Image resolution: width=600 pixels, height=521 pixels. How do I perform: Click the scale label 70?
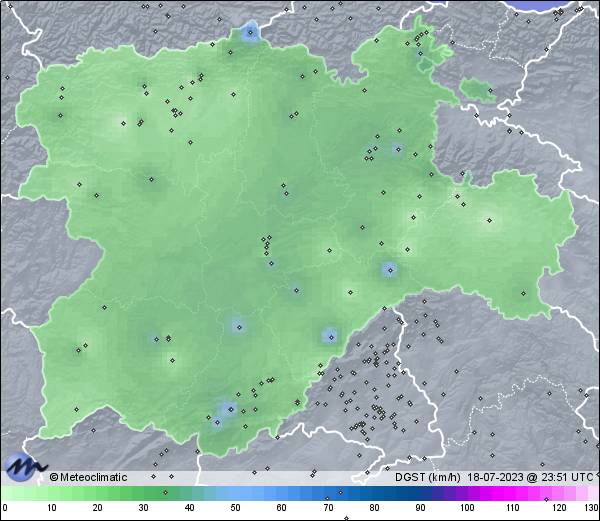pyautogui.click(x=328, y=508)
